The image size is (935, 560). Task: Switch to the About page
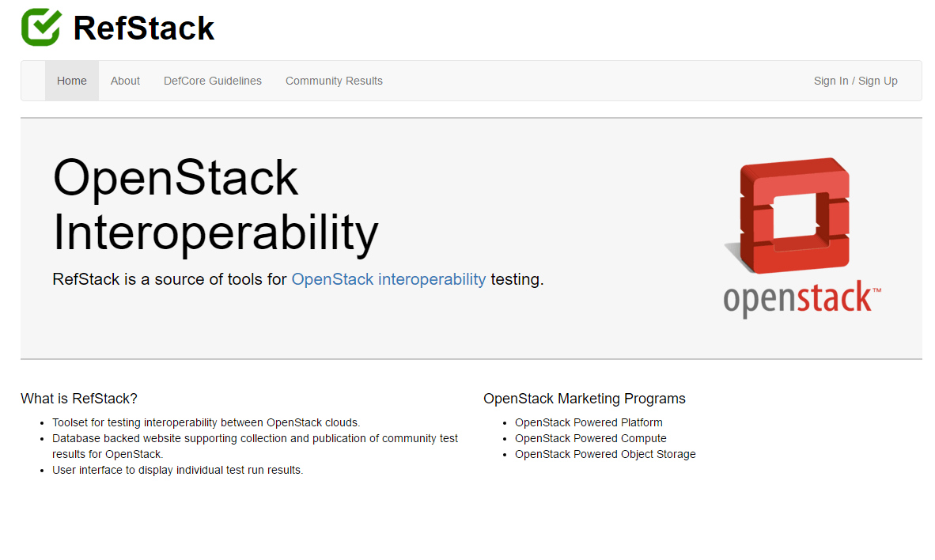(125, 81)
